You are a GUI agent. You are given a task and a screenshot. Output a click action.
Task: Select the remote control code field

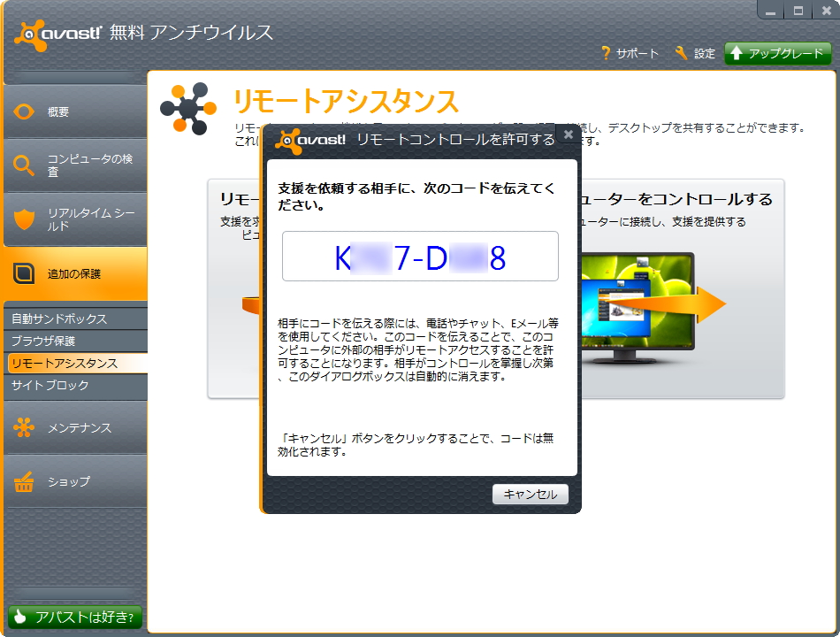point(420,257)
